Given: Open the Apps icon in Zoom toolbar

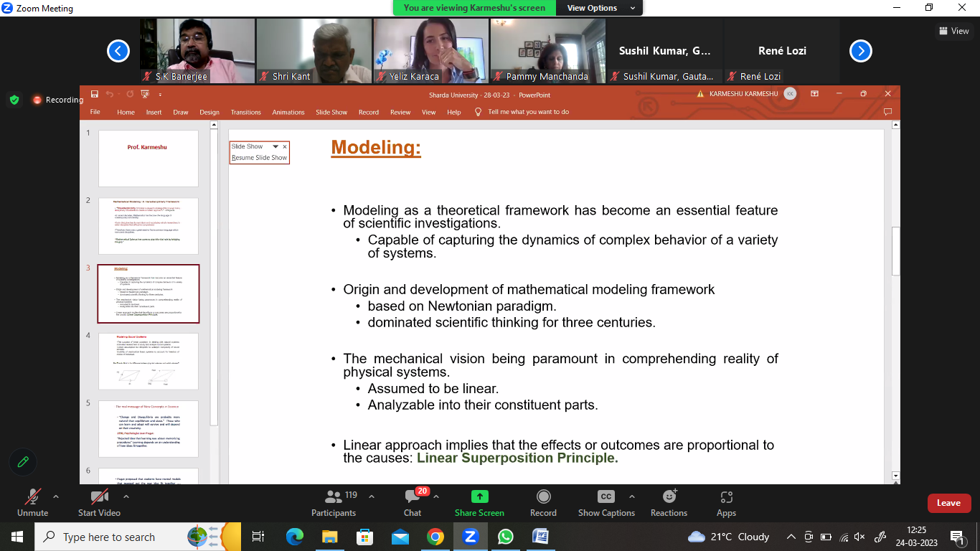Looking at the screenshot, I should pos(726,497).
